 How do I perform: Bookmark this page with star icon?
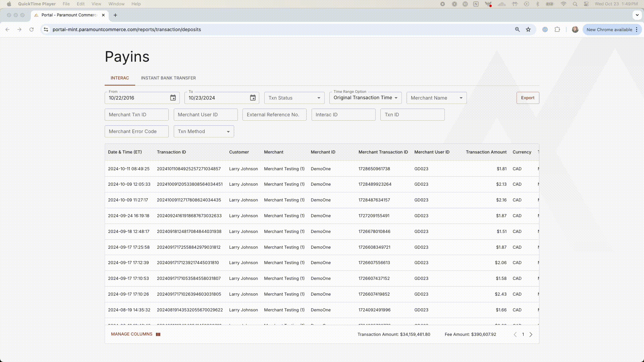528,29
